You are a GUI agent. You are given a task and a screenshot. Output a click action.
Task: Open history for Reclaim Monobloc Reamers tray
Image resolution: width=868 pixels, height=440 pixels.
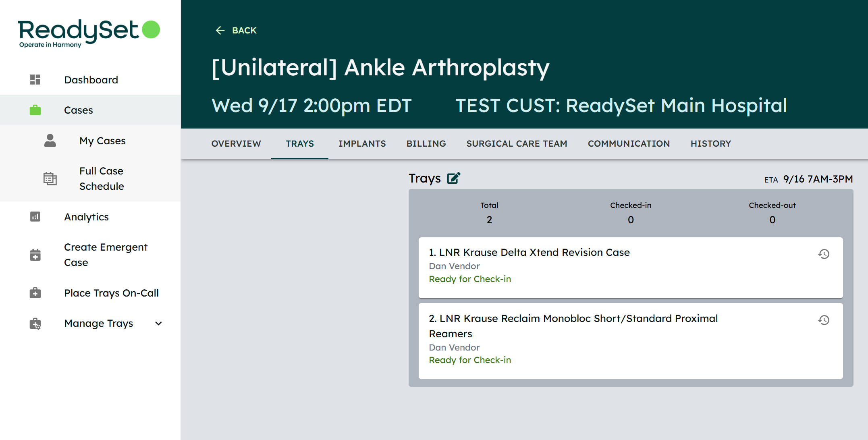click(x=824, y=320)
